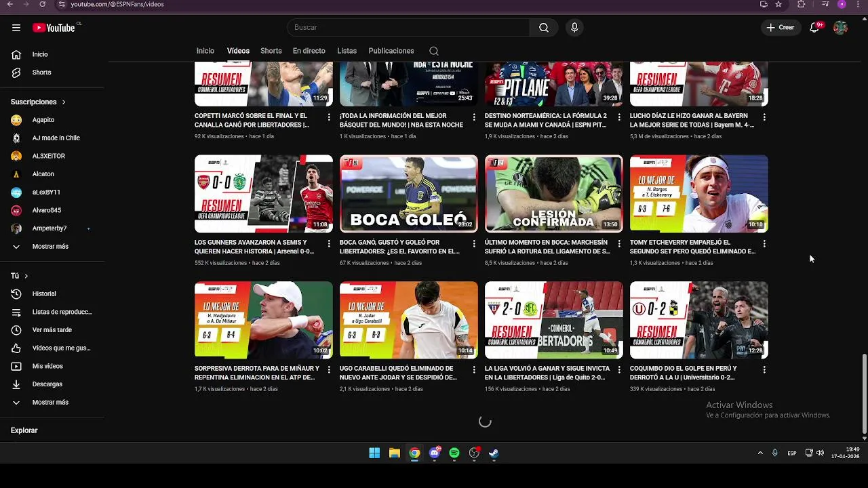This screenshot has height=488, width=868.
Task: Play Universitario 0-2 Coquimbo thumbnail
Action: 699,320
